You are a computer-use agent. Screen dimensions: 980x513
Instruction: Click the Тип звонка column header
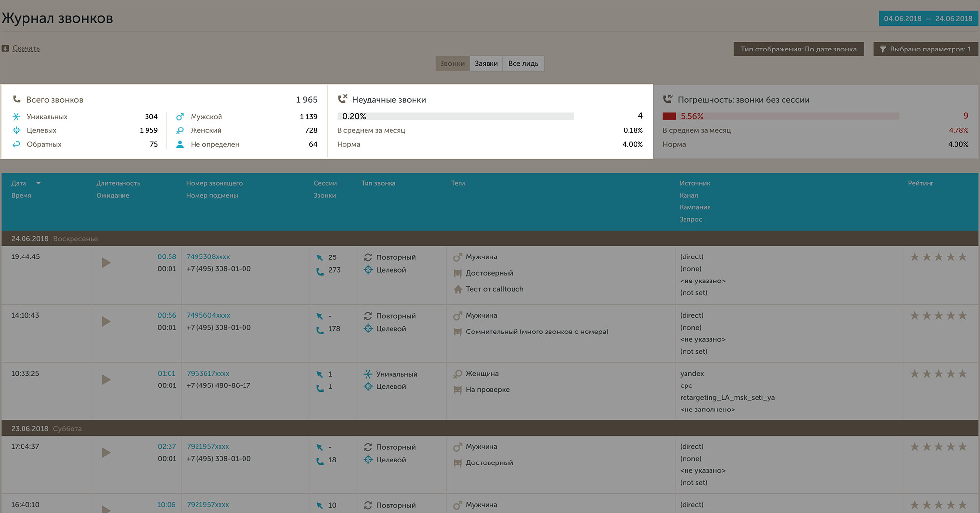point(378,183)
